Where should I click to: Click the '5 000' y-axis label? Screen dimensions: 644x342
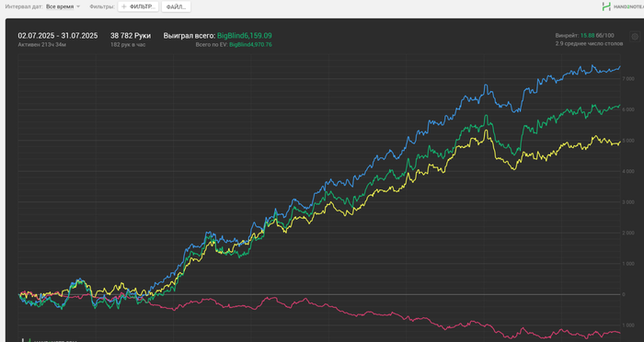pyautogui.click(x=628, y=141)
